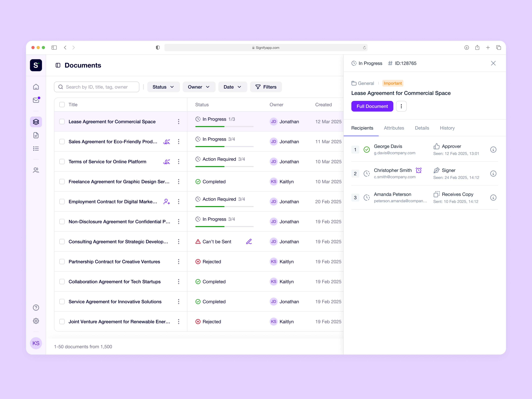This screenshot has height=399, width=532.
Task: Go to home icon in sidebar
Action: click(36, 87)
